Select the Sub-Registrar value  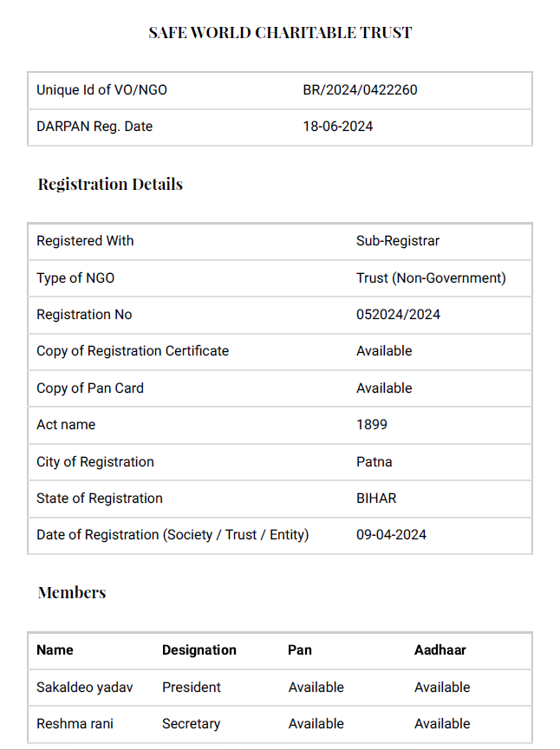click(x=398, y=241)
